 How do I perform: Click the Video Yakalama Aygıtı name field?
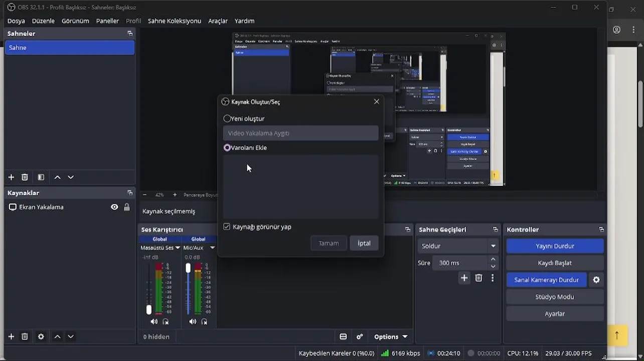click(300, 133)
